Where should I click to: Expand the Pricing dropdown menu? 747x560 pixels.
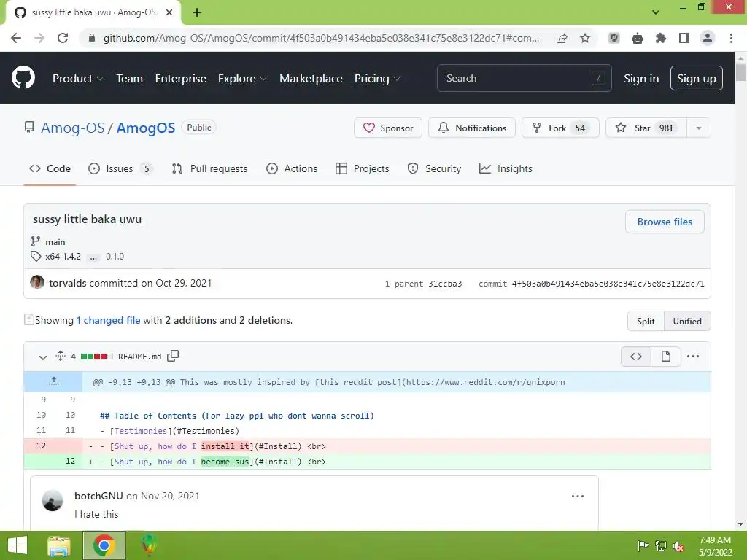point(377,79)
